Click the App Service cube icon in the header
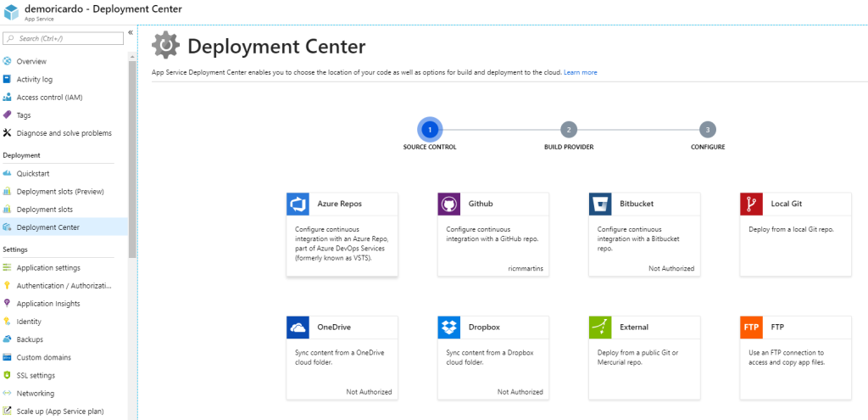This screenshot has width=868, height=420. pos(11,13)
